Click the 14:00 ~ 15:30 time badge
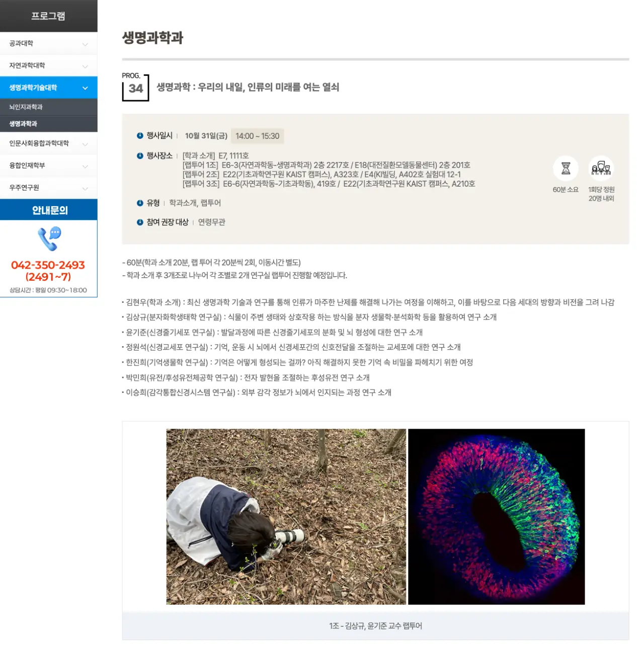This screenshot has width=644, height=648. click(x=257, y=136)
